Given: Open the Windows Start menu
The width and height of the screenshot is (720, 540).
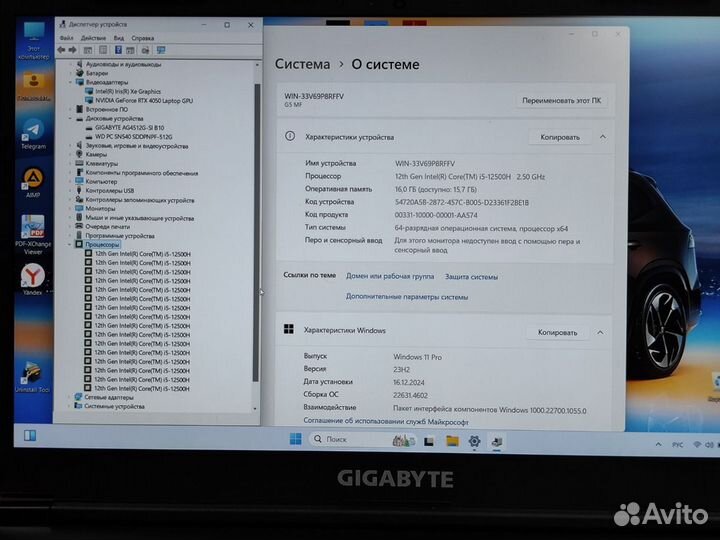Looking at the screenshot, I should (x=296, y=439).
